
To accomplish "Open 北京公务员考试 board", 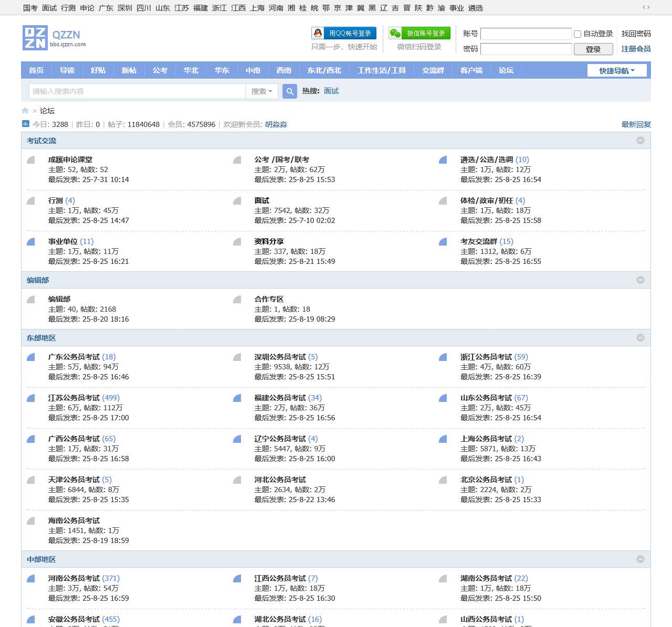I will [486, 480].
